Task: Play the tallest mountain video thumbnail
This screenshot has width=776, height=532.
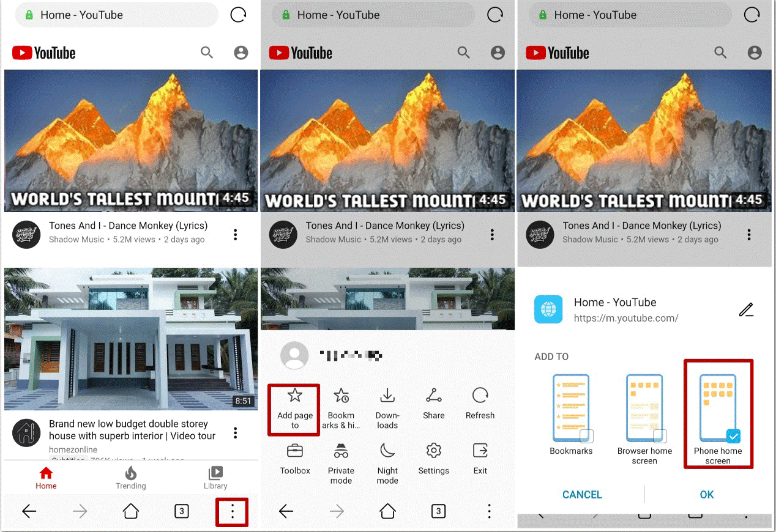Action: click(x=130, y=139)
